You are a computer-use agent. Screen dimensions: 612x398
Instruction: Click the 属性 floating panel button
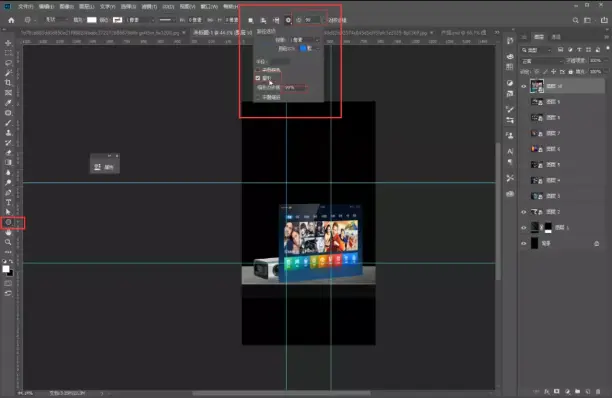pos(105,167)
